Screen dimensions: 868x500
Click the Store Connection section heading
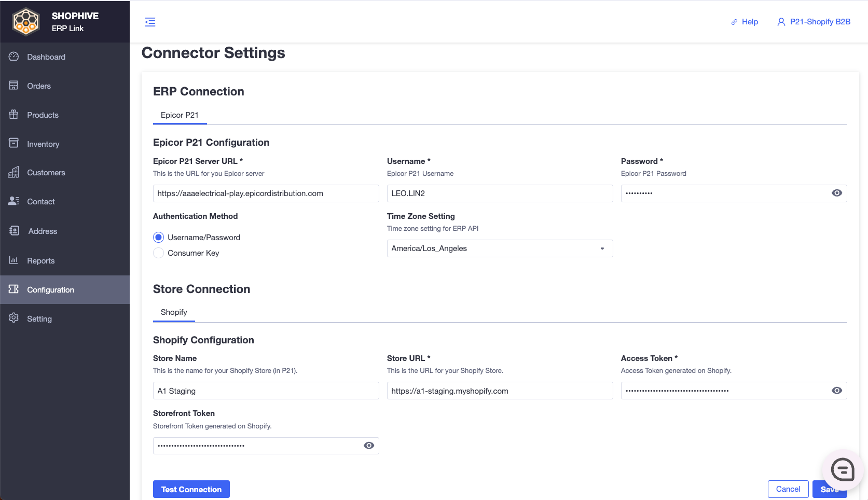[201, 289]
